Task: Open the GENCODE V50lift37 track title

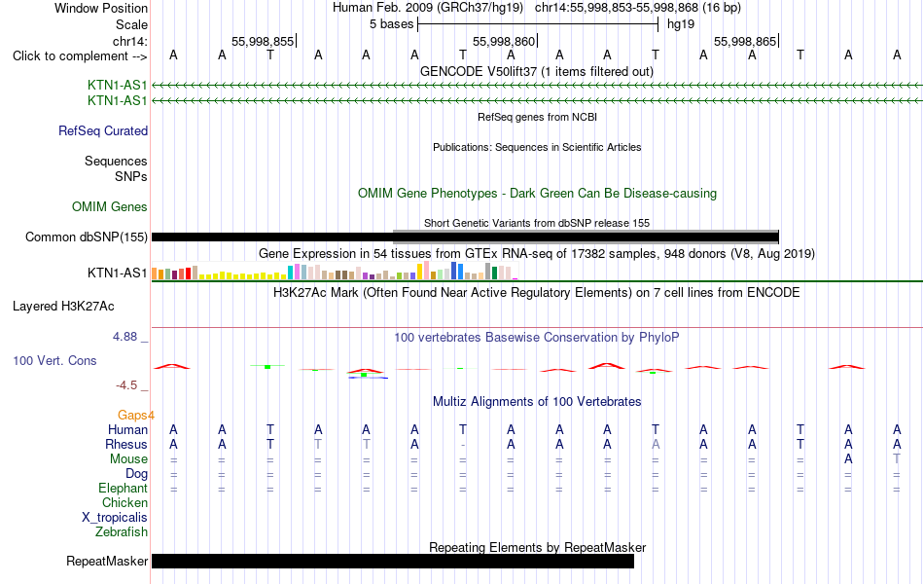Action: [x=537, y=71]
